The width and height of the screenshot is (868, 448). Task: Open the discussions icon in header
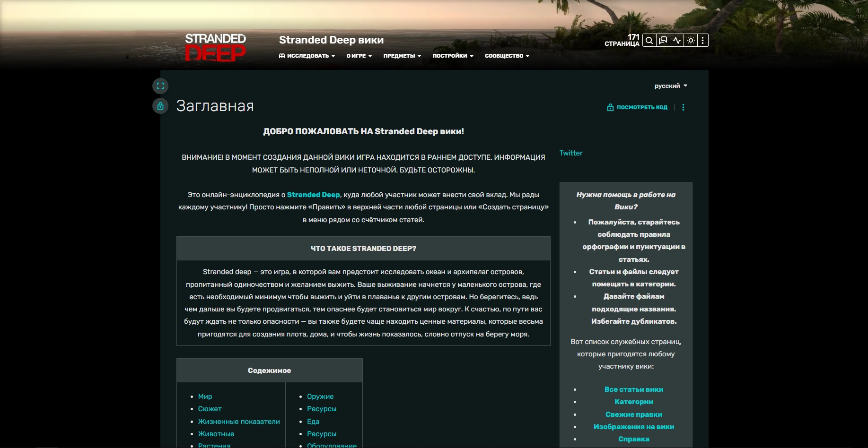(663, 41)
